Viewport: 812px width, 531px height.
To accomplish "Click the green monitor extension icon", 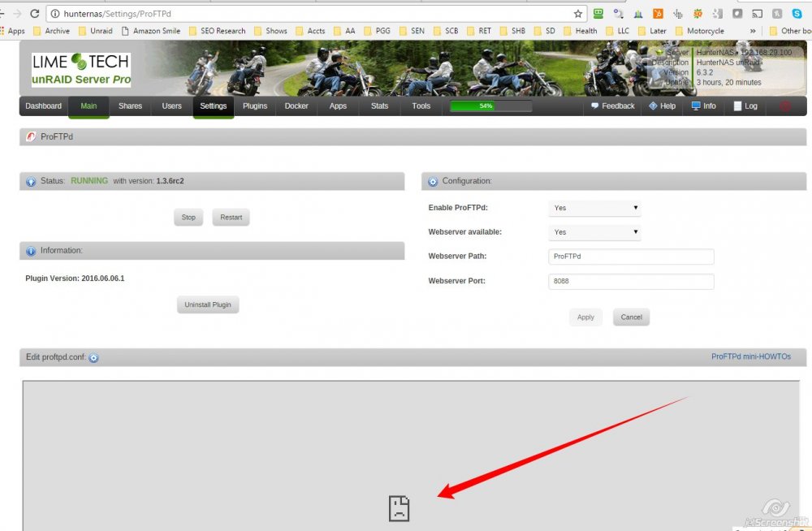I will 598,14.
